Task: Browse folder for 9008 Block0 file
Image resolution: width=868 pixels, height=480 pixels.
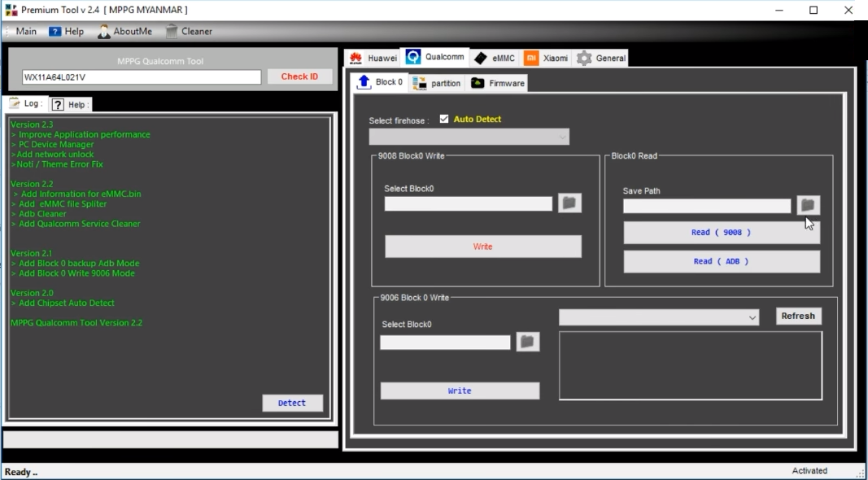Action: [569, 203]
